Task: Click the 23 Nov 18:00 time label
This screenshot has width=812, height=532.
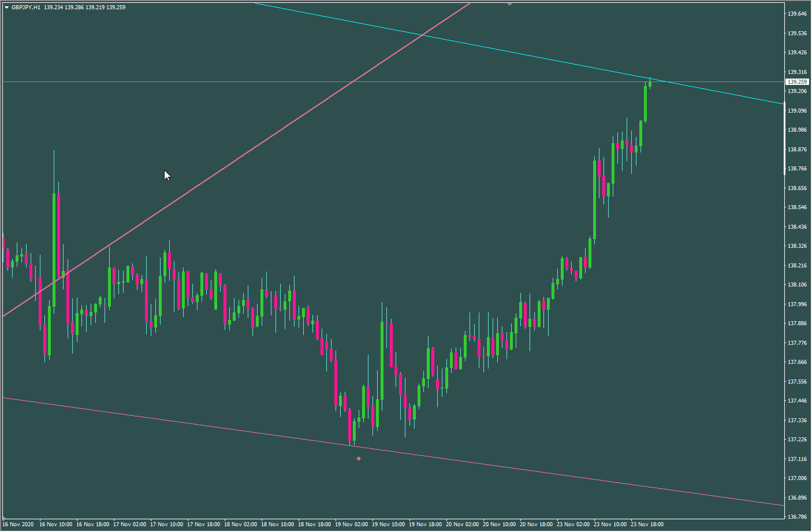Action: point(647,524)
